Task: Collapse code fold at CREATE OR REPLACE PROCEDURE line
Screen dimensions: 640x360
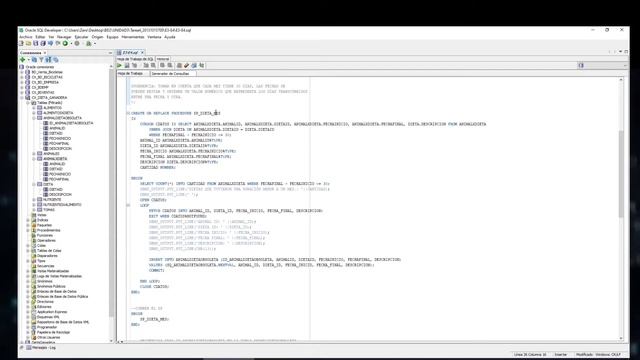Action: (x=128, y=113)
